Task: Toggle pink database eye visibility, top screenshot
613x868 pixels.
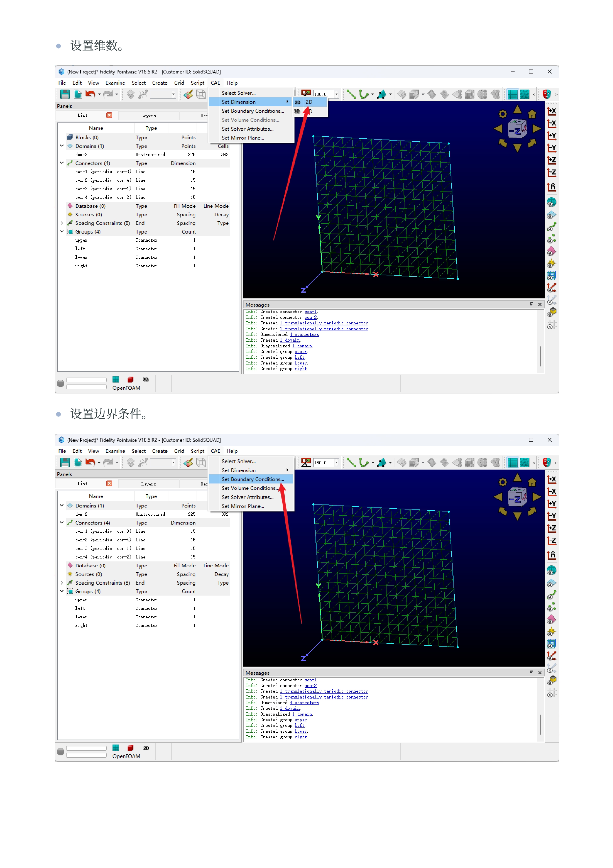Action: coord(551,251)
